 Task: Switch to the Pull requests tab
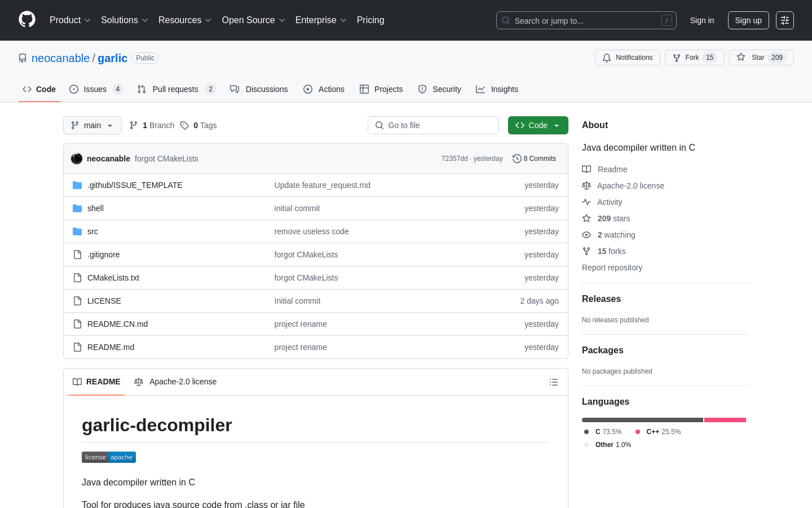point(176,89)
